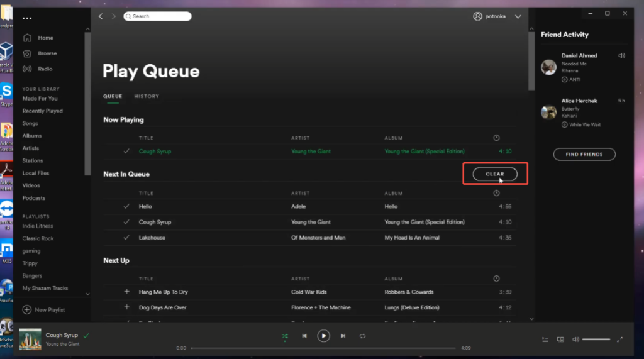Click the Home sidebar icon
The image size is (644, 359).
(x=27, y=38)
